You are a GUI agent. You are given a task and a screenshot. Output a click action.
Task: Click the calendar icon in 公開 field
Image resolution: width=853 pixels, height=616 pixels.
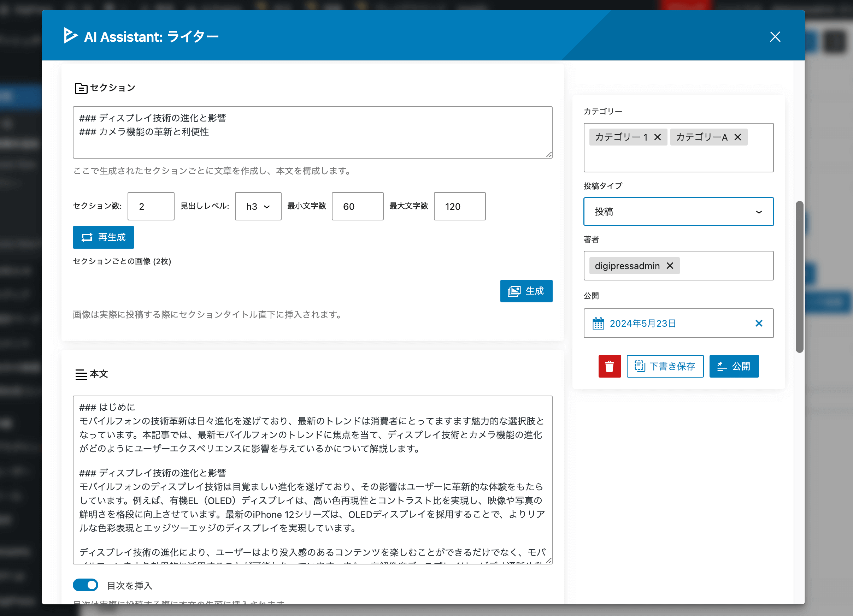pyautogui.click(x=598, y=323)
